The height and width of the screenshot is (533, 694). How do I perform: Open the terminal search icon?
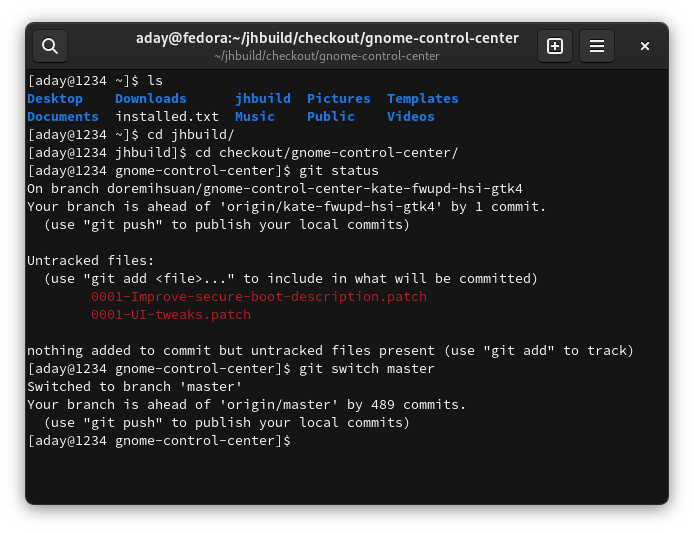tap(50, 46)
